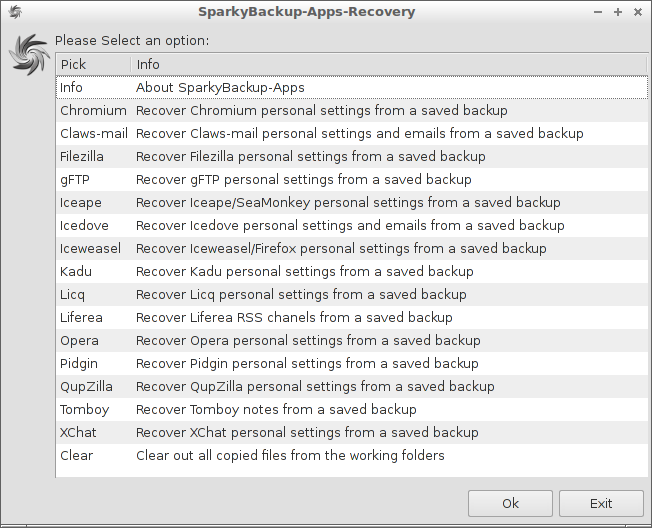Select the Clear option

pos(77,455)
